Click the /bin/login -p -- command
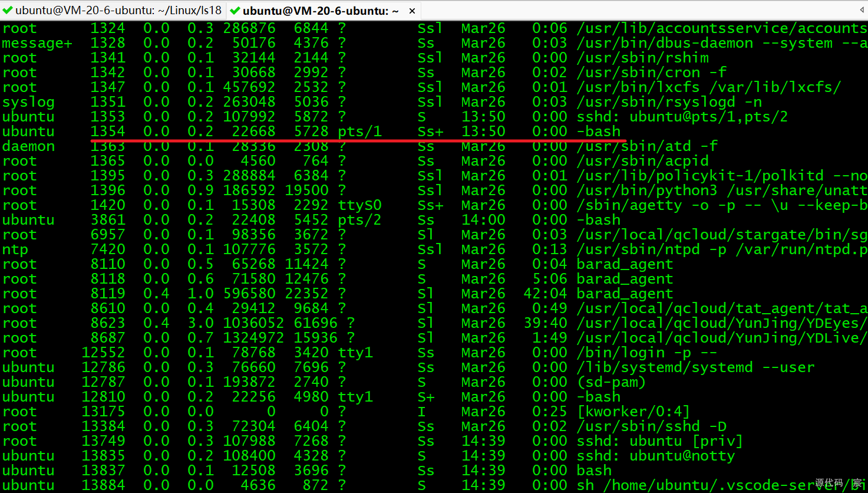 tap(647, 353)
